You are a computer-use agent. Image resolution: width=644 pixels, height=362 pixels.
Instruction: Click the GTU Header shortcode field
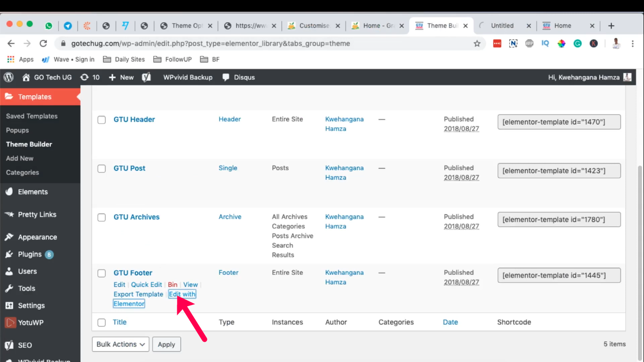pyautogui.click(x=559, y=122)
